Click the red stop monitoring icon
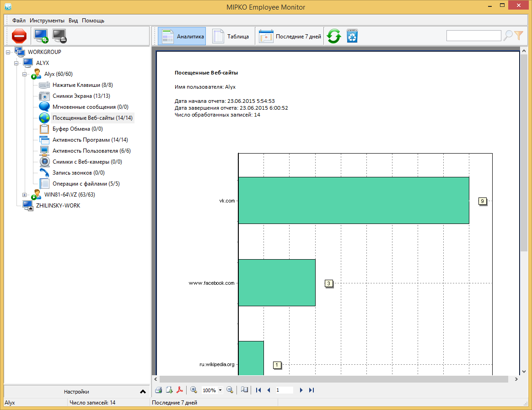 [x=19, y=36]
